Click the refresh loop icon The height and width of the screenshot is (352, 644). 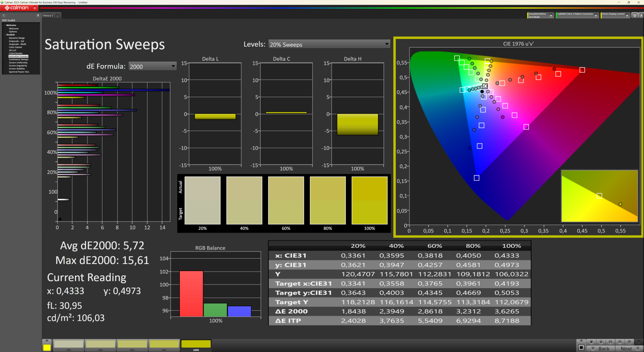(629, 342)
